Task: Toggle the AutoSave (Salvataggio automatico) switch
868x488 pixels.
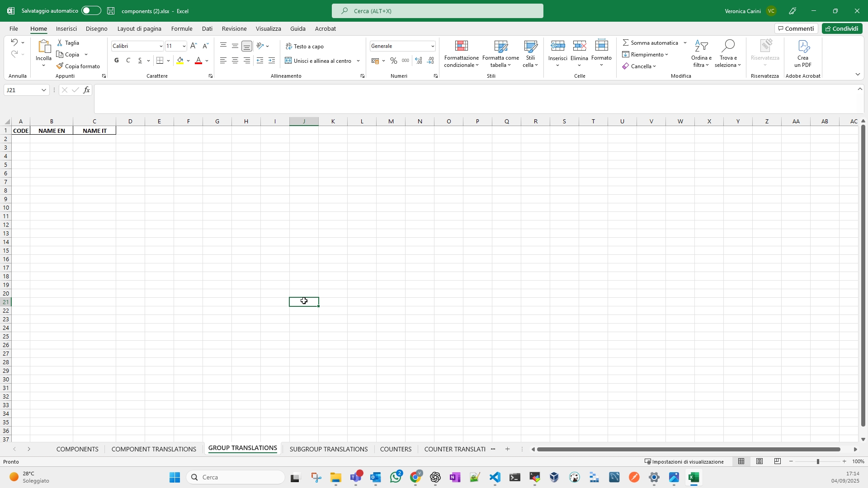Action: click(91, 11)
